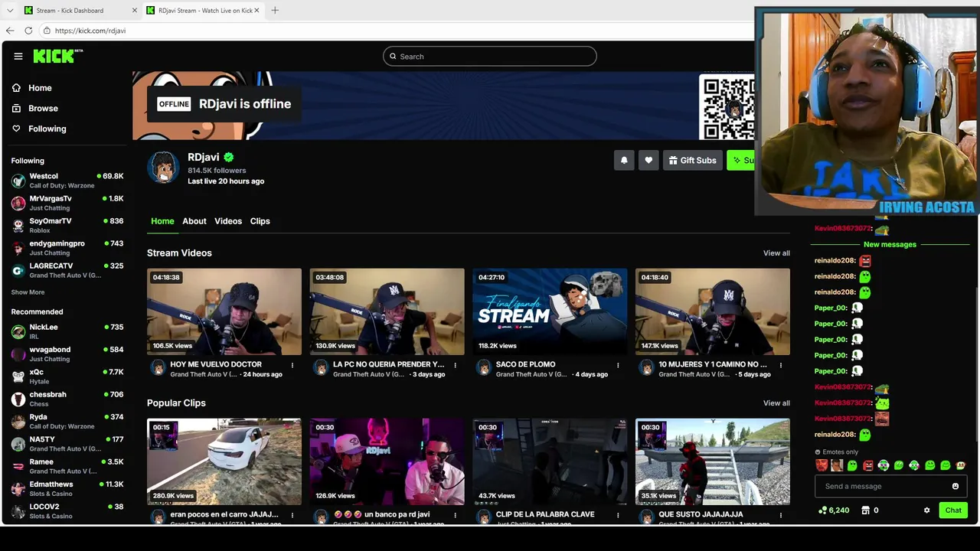The image size is (980, 551).
Task: Open endygamingpro channel in Following list
Action: coord(67,248)
